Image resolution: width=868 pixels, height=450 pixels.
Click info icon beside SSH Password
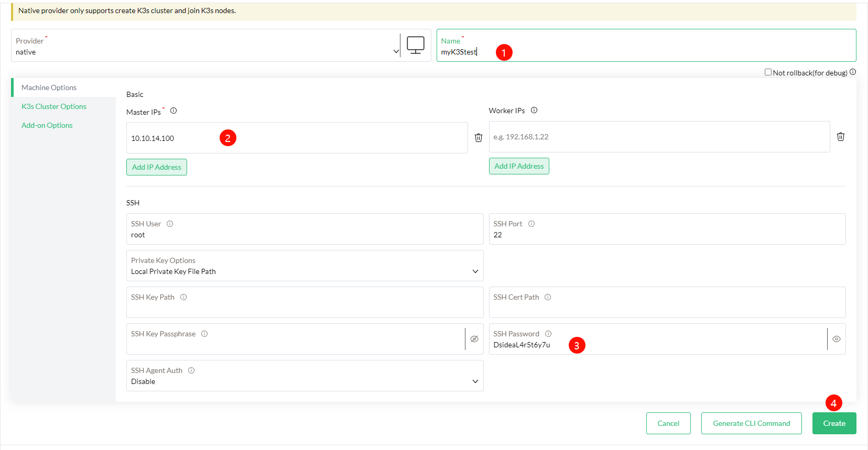pos(548,334)
